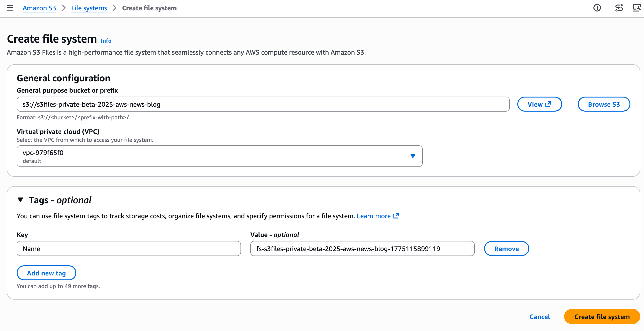This screenshot has height=331, width=644.
Task: Go to Amazon S3 breadcrumb
Action: tap(39, 8)
